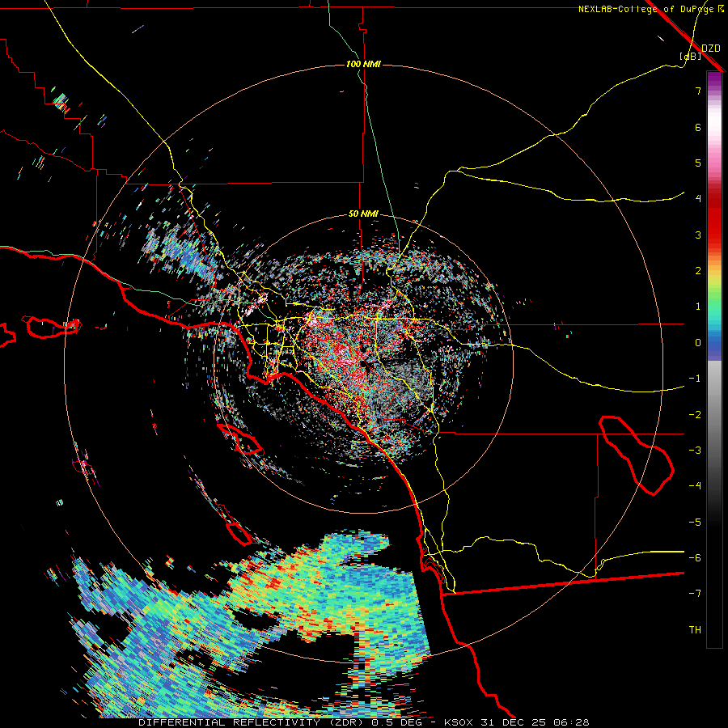Viewport: 728px width, 728px height.
Task: Click the "-5" value on the color scale
Action: point(695,523)
